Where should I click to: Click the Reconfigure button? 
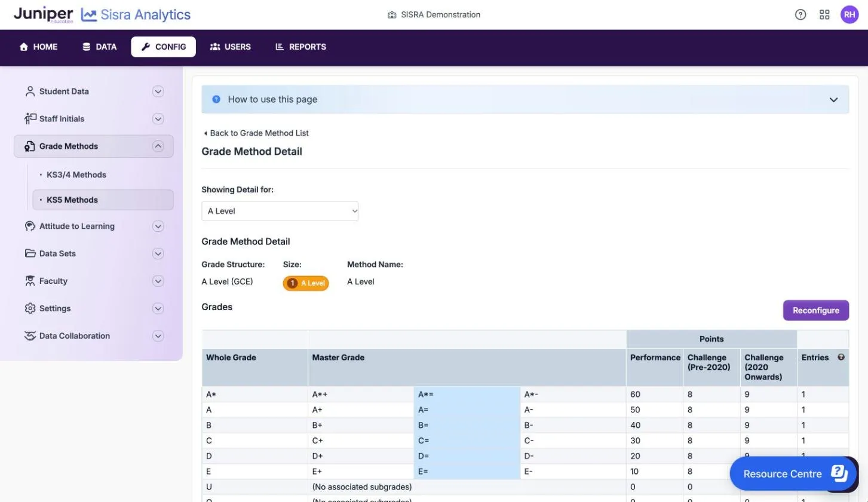click(x=816, y=310)
